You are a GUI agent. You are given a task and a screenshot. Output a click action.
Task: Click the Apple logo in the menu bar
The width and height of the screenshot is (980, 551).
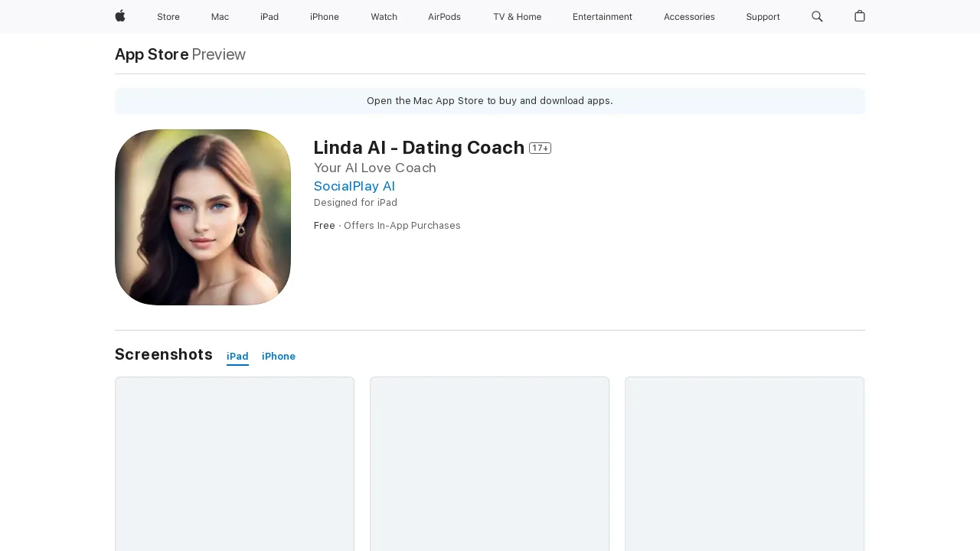[x=119, y=17]
